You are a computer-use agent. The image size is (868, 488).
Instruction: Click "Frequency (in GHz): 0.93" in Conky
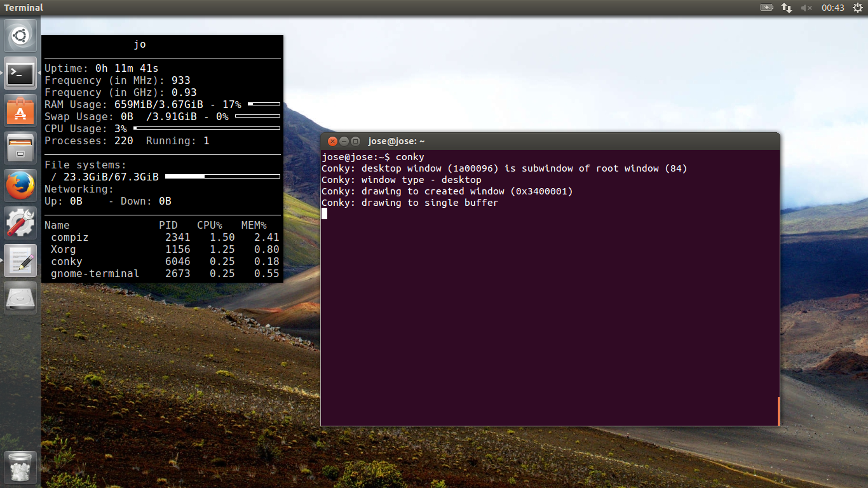121,92
